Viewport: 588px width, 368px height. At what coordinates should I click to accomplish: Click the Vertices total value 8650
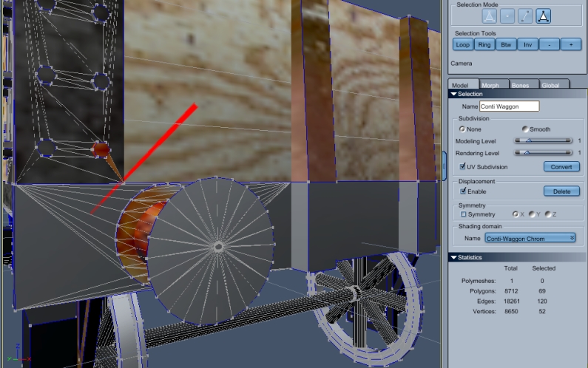coord(511,311)
